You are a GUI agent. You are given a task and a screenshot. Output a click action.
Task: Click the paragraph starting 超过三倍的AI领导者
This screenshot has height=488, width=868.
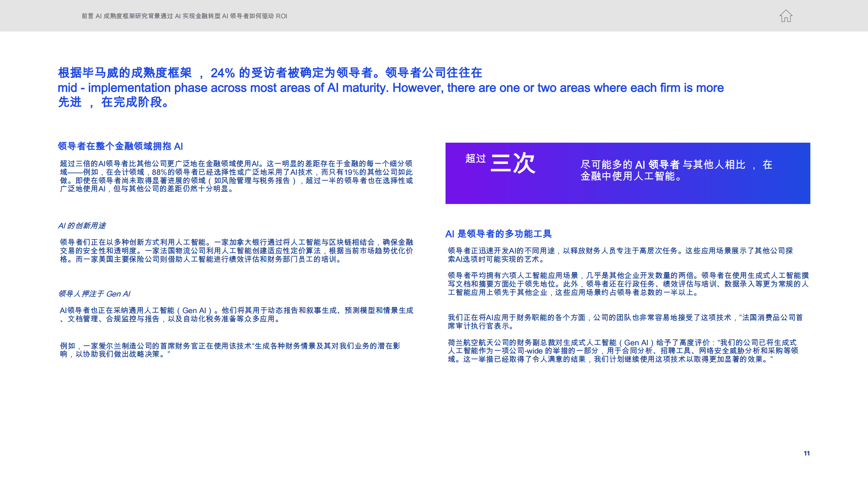[236, 176]
